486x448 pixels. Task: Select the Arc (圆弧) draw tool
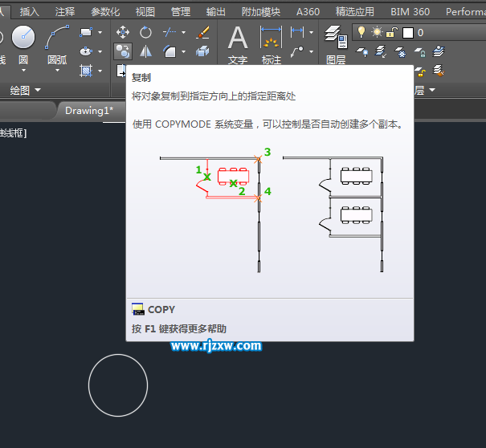(57, 37)
